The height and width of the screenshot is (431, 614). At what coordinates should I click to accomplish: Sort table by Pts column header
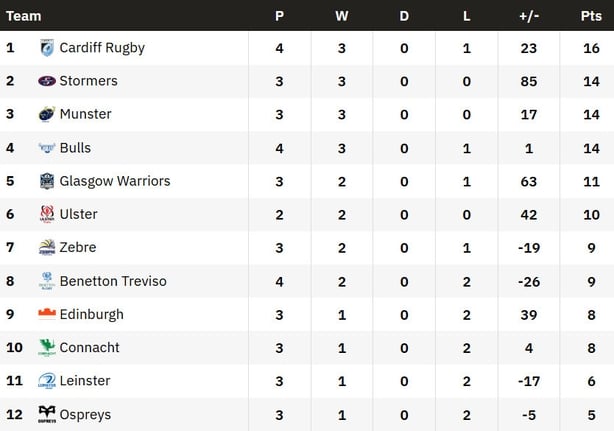(x=591, y=16)
